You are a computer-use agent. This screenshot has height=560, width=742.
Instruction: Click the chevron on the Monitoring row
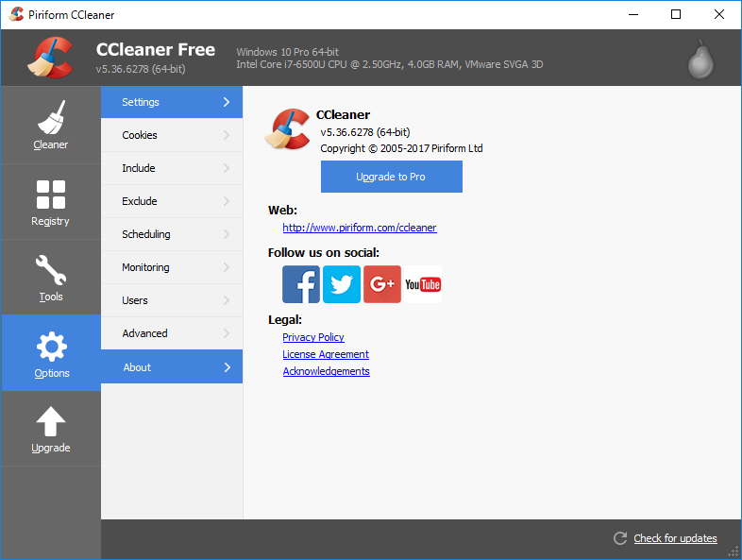point(227,267)
